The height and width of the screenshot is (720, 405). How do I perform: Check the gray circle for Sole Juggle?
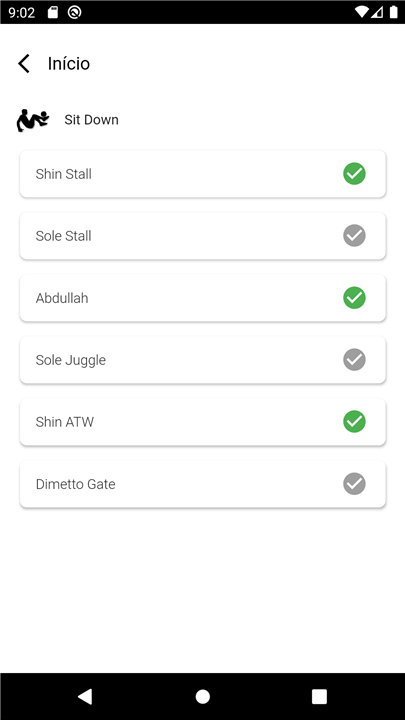354,360
